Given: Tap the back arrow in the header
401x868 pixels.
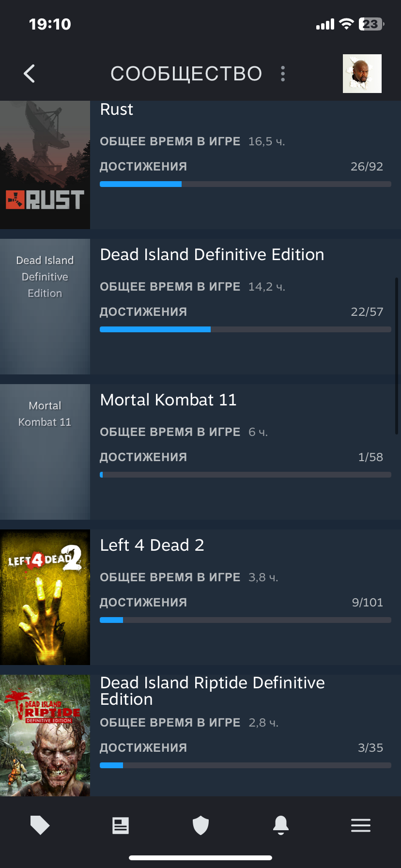Looking at the screenshot, I should [30, 74].
